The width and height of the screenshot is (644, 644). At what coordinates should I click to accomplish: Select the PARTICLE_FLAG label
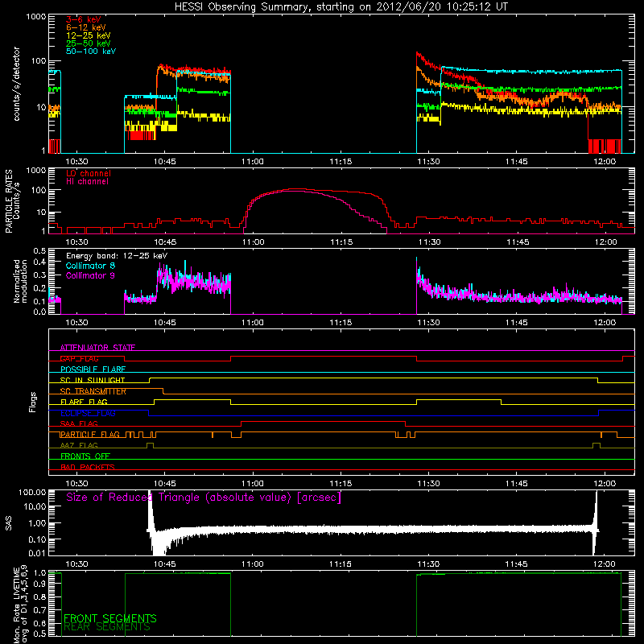90,435
